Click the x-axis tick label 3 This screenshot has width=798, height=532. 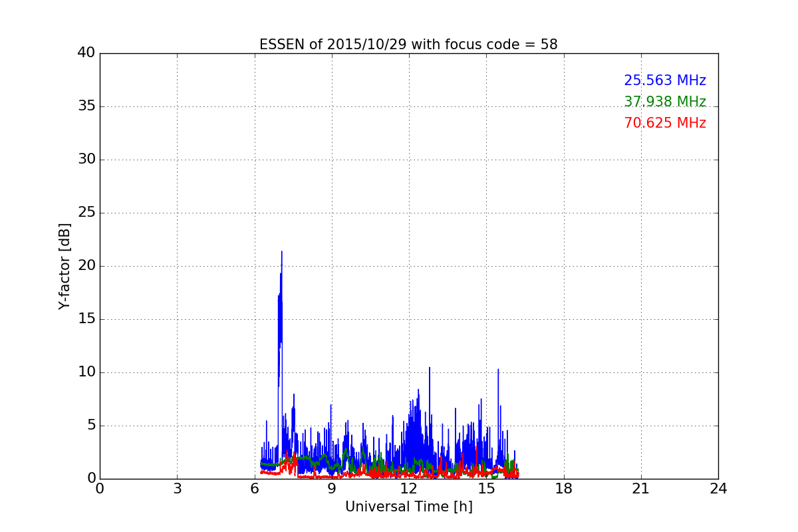coord(177,488)
